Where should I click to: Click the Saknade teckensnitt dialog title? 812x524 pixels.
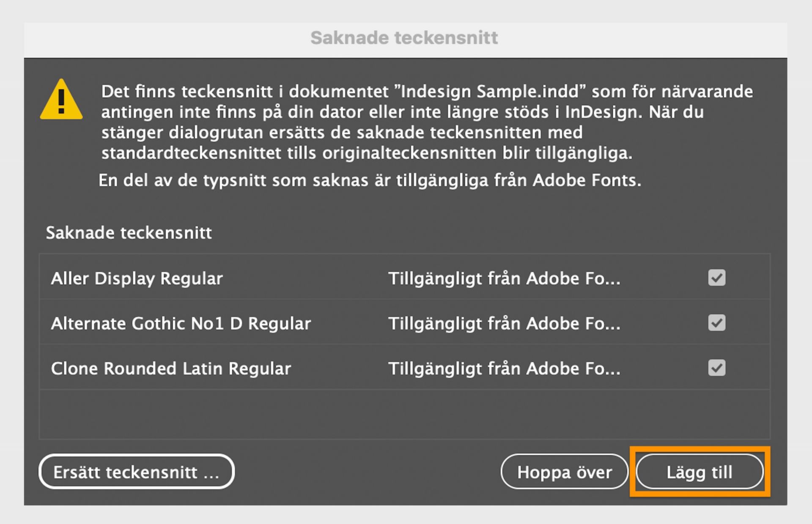(x=405, y=37)
